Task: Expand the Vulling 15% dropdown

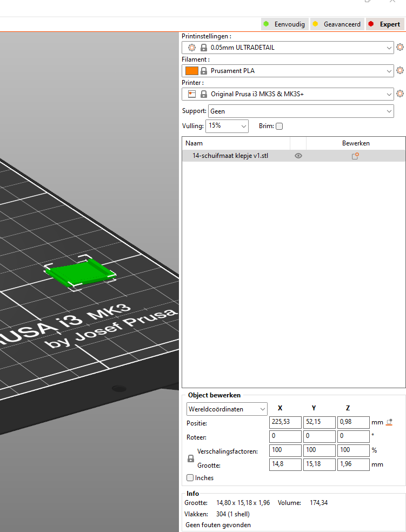Action: click(227, 126)
